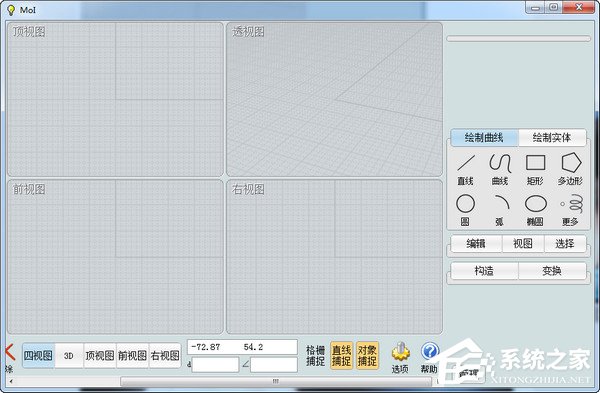600x393 pixels.
Task: Activate the 弧 arc tool
Action: (x=500, y=210)
